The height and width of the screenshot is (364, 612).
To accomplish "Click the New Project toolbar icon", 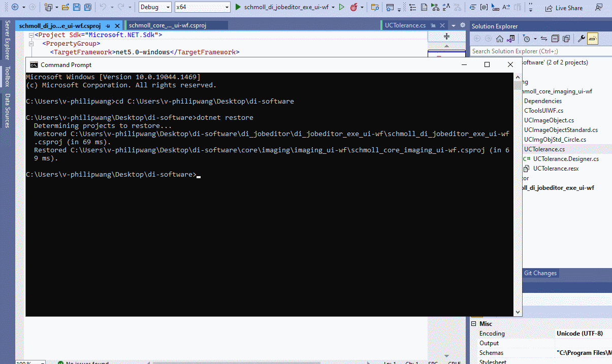I will (49, 7).
